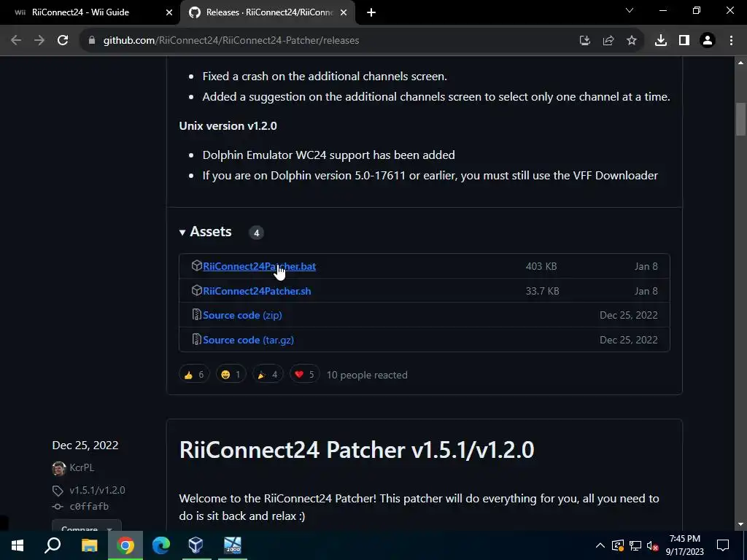Viewport: 747px width, 560px height.
Task: Go forward one page
Action: coord(39,41)
